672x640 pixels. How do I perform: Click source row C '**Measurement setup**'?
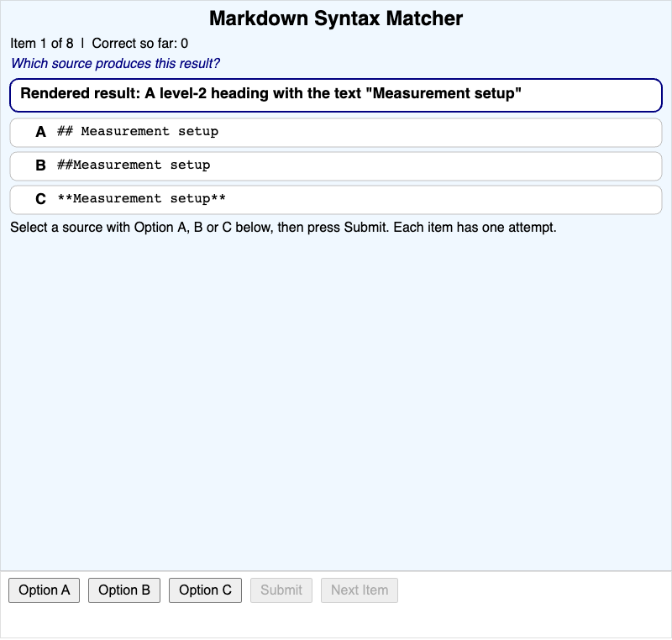pos(336,200)
